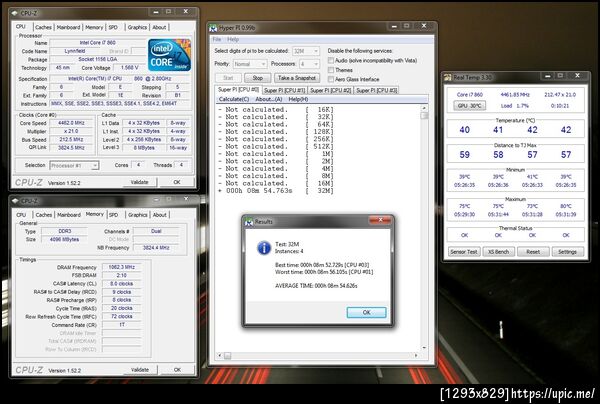Click OK in lower CPU-Z Memory window
Screen dimensions: 600x404
(x=177, y=370)
